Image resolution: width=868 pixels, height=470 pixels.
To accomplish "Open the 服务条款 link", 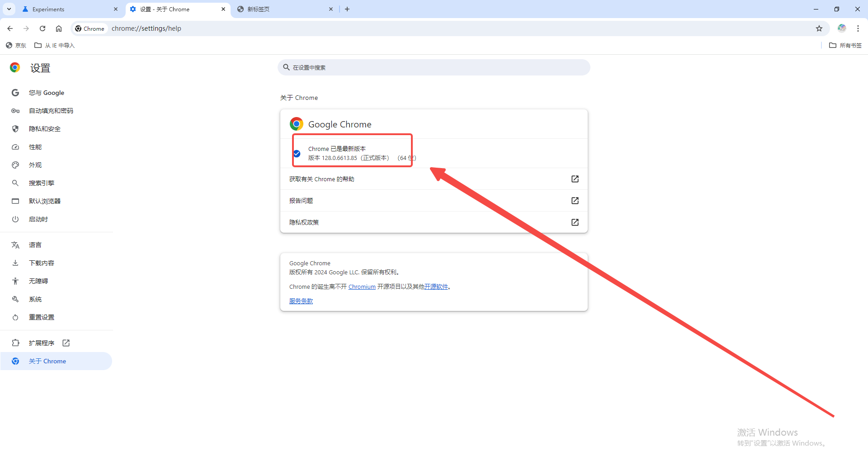I will coord(301,301).
